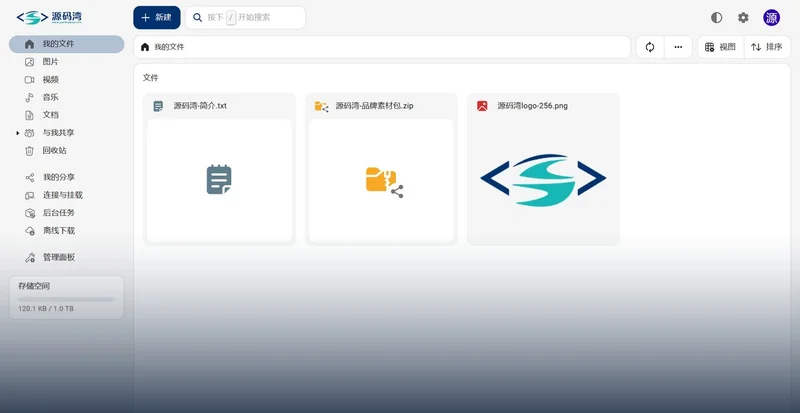Open 管理面板 in sidebar
The width and height of the screenshot is (800, 413).
click(66, 257)
